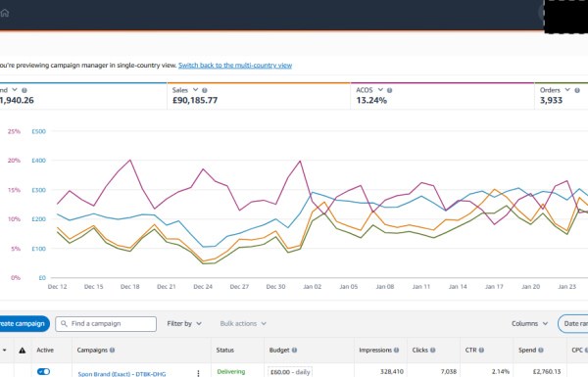Image resolution: width=588 pixels, height=377 pixels.
Task: Click in the Find a campaign field
Action: click(106, 324)
